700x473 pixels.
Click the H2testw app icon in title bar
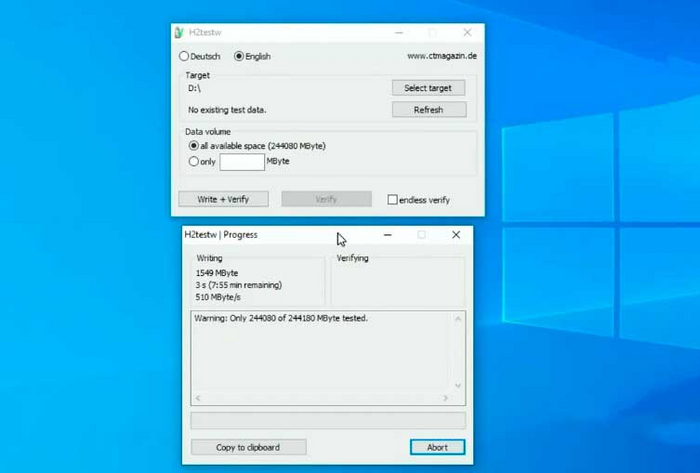[179, 33]
